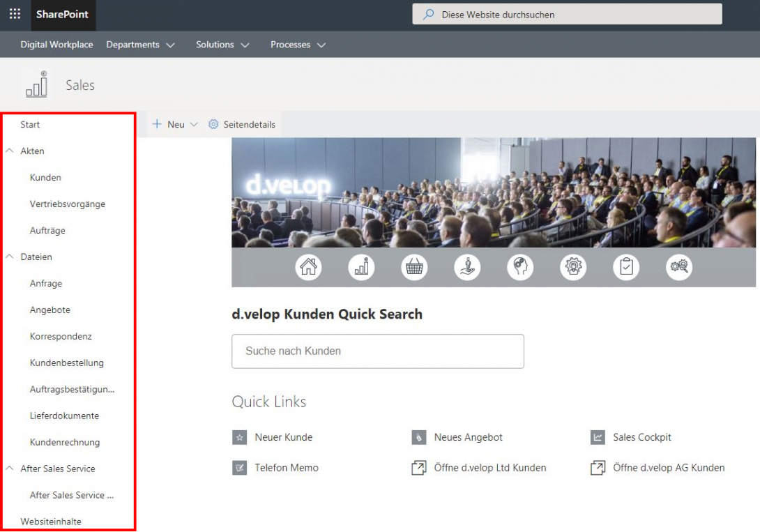Open Angebote in left navigation
Viewport: 760px width, 532px height.
[x=50, y=310]
